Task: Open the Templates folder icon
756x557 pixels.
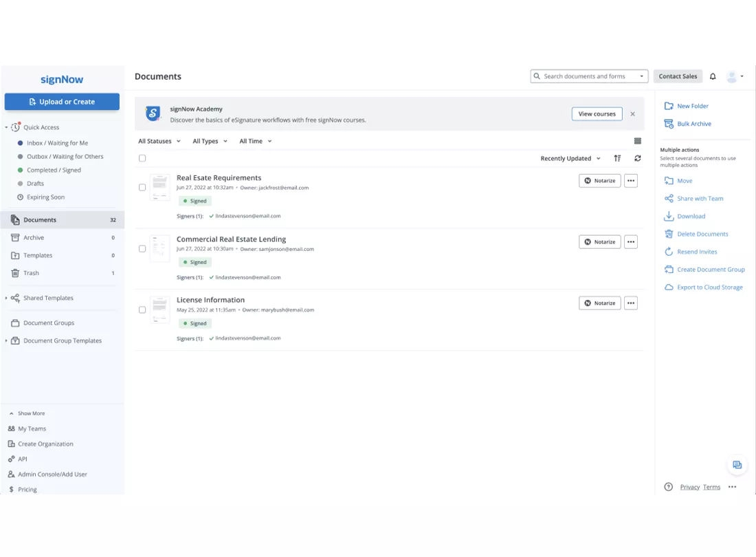Action: click(x=15, y=256)
